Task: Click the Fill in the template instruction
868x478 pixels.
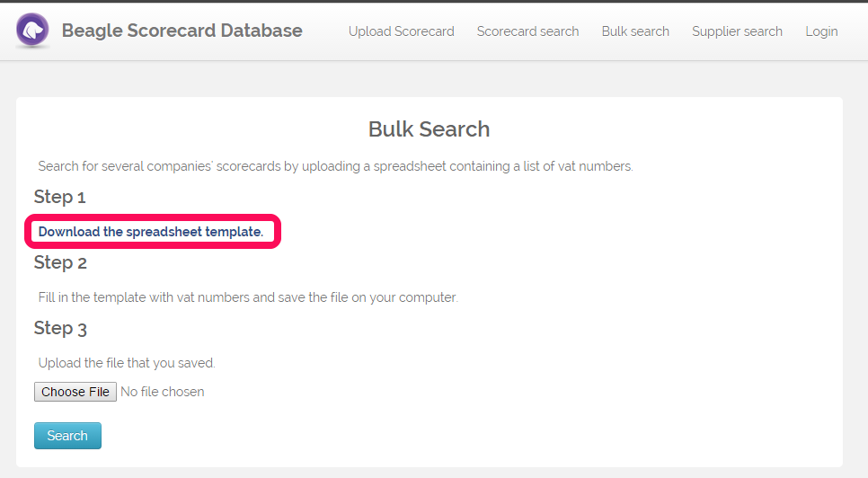Action: [x=248, y=297]
